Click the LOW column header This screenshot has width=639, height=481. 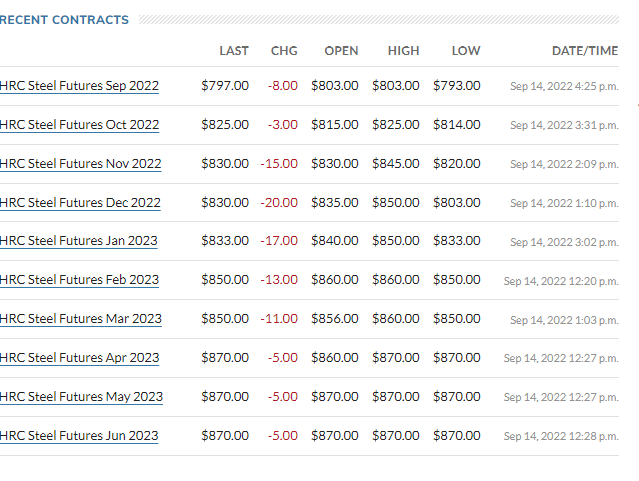[465, 51]
